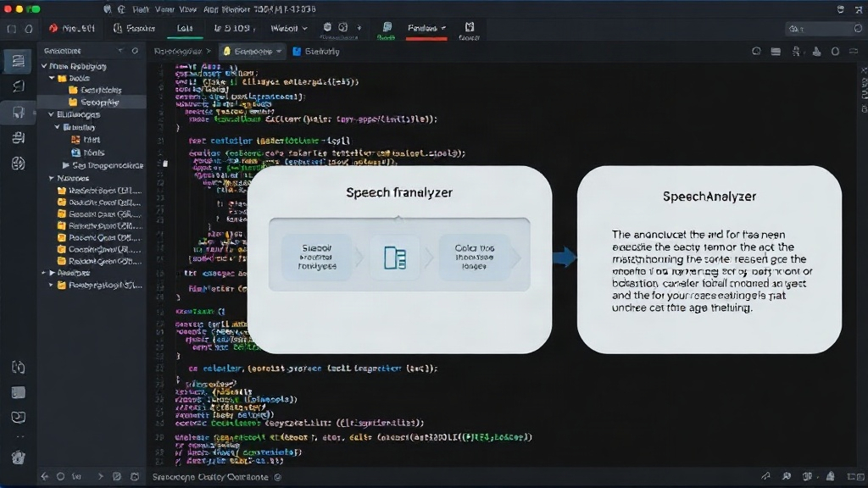Open the dropdown arrow in the file tree panel header
The height and width of the screenshot is (488, 868).
[x=120, y=50]
